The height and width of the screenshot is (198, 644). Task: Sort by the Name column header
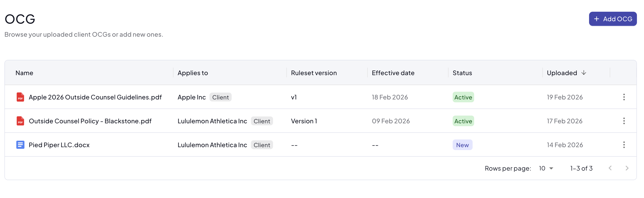click(x=24, y=73)
